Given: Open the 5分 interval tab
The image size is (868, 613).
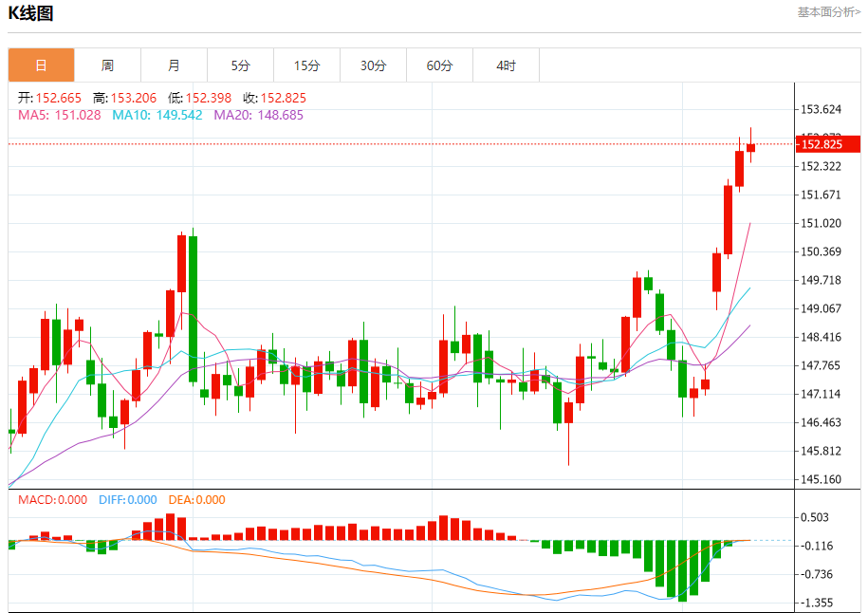Looking at the screenshot, I should [240, 65].
